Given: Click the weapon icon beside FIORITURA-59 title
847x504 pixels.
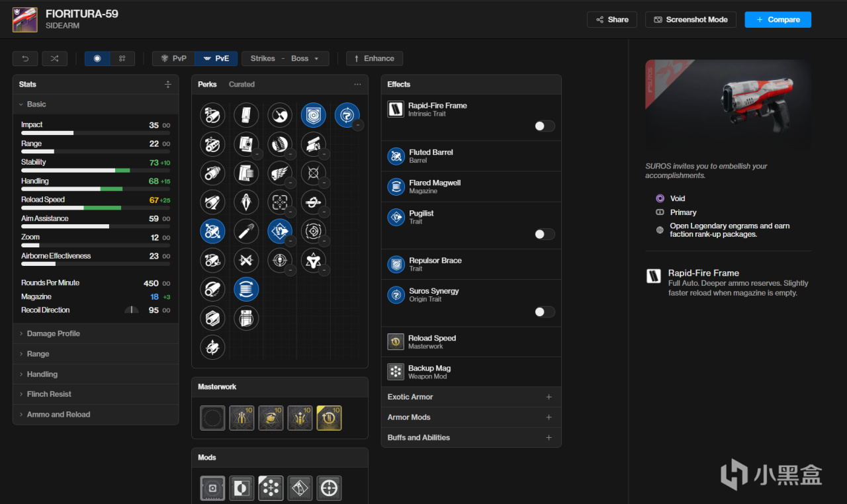Looking at the screenshot, I should click(x=25, y=20).
